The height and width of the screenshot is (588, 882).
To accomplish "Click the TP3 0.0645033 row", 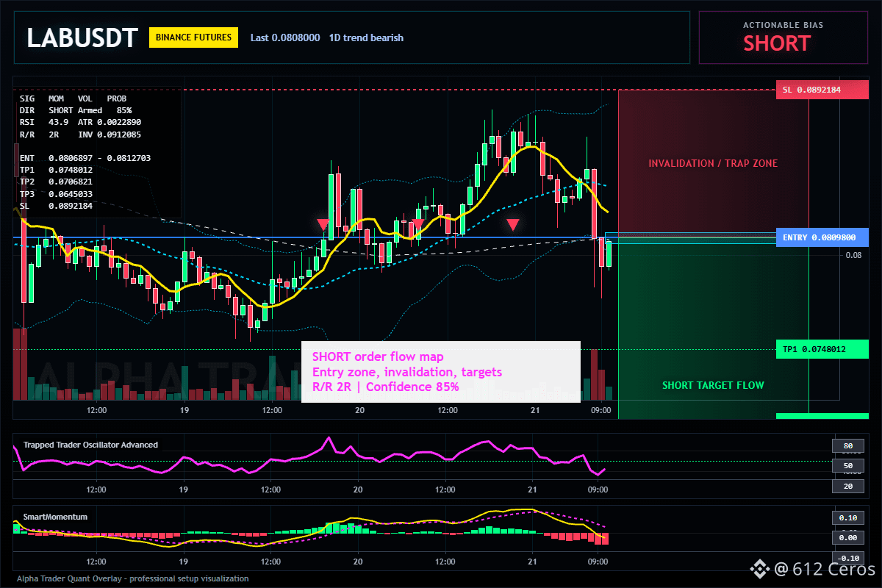I will (56, 194).
